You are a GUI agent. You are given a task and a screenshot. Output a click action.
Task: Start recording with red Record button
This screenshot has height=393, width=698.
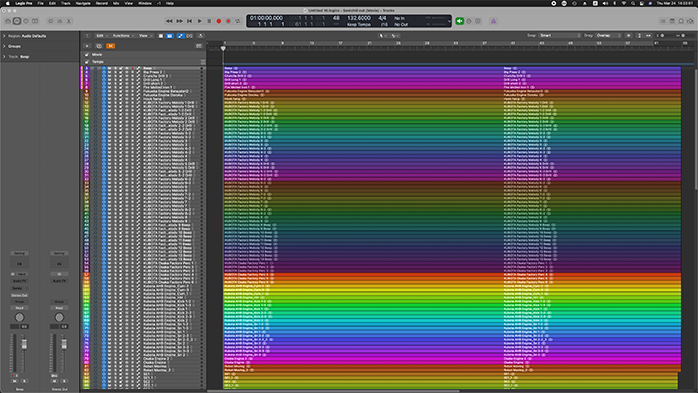pos(219,21)
